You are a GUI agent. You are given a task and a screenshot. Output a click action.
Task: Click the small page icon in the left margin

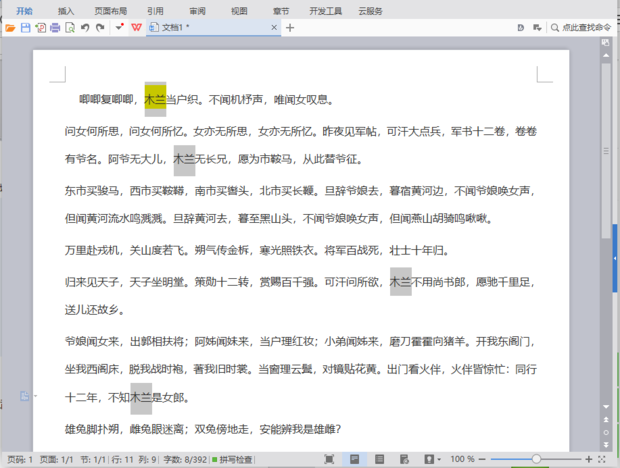coord(25,396)
